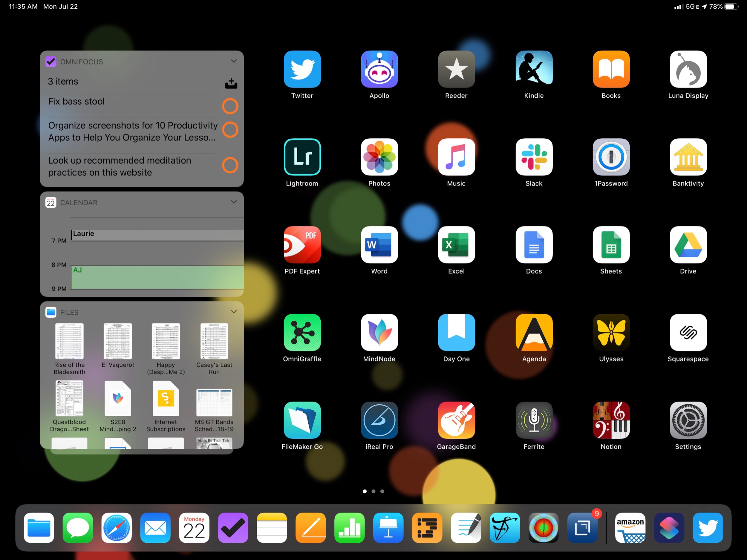Open PDF Expert
This screenshot has height=560, width=747.
(x=302, y=245)
